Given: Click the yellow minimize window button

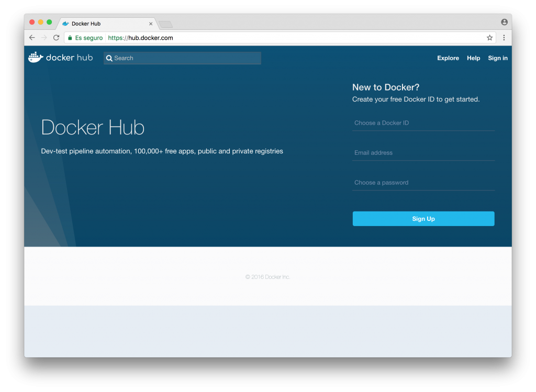Looking at the screenshot, I should click(41, 22).
